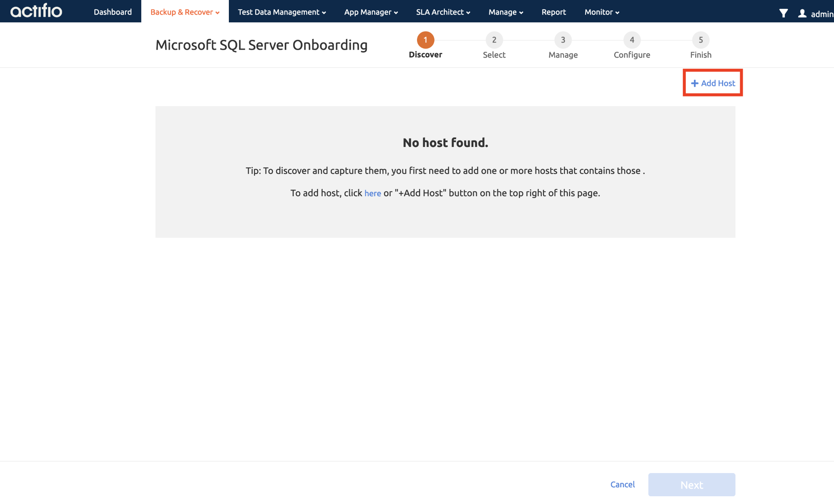Click the Add Host button

713,83
